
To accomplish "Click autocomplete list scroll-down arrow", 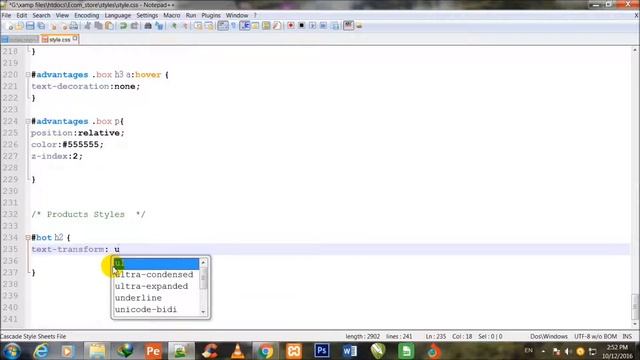I will coord(203,312).
